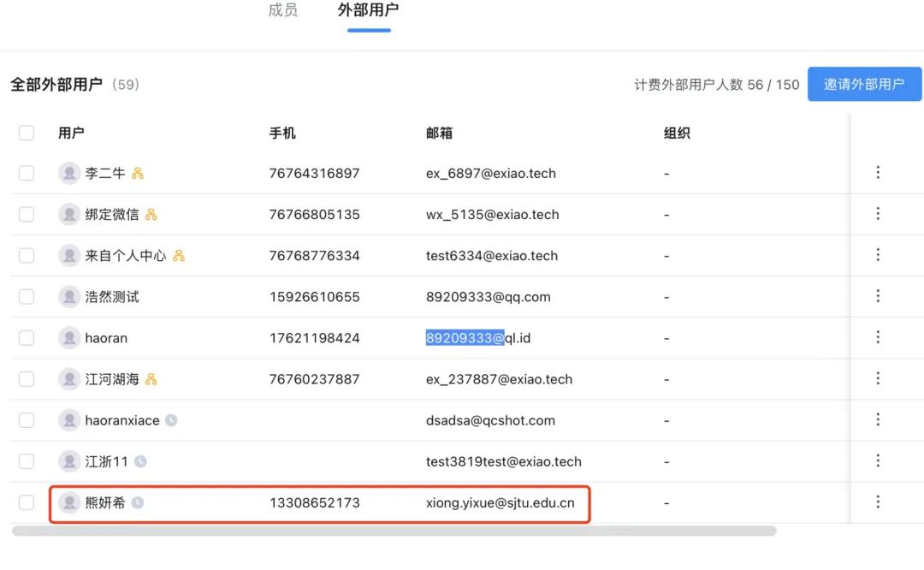Viewport: 924px width, 570px height.
Task: Click the avatar of 熊妍希
Action: pos(69,502)
